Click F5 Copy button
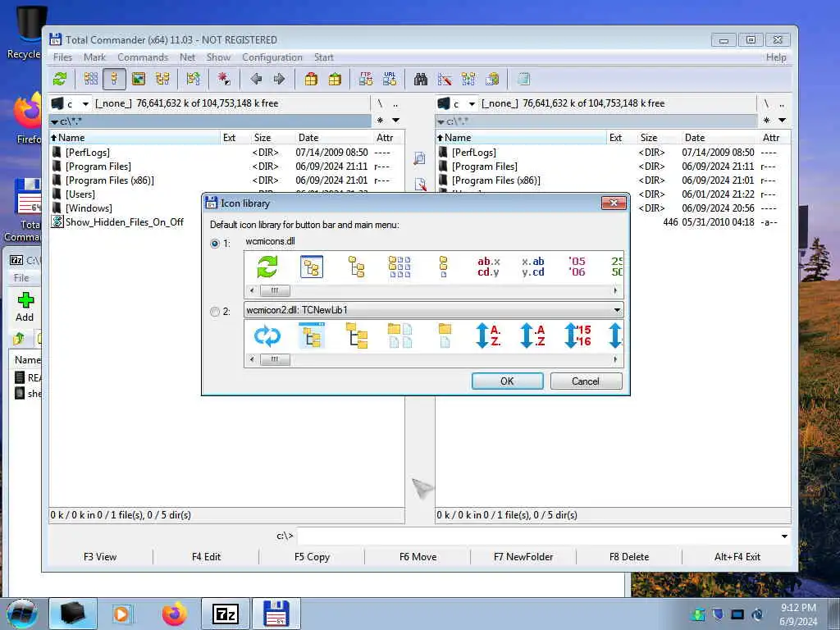 (x=312, y=557)
